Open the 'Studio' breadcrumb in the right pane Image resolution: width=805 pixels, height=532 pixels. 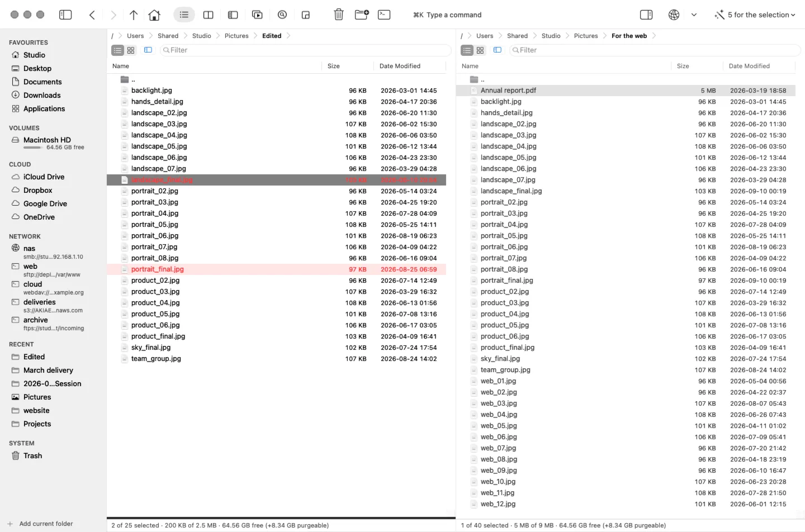(551, 36)
